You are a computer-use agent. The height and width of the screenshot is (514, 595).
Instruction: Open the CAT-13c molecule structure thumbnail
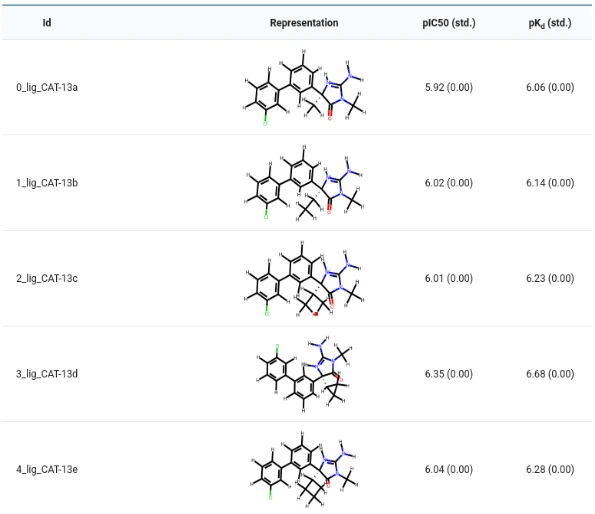click(304, 278)
